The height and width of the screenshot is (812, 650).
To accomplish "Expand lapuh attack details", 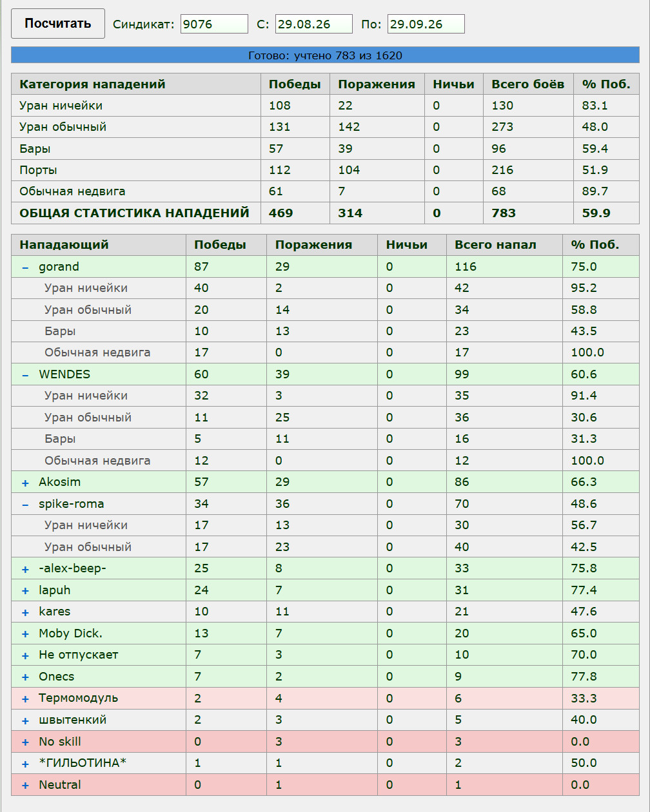I will [25, 591].
